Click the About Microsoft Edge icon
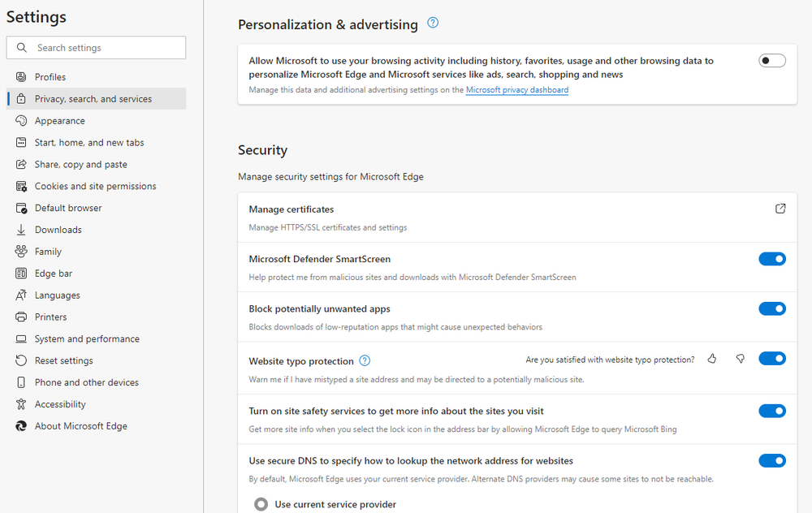Screen dimensions: 812x513 pos(19,425)
